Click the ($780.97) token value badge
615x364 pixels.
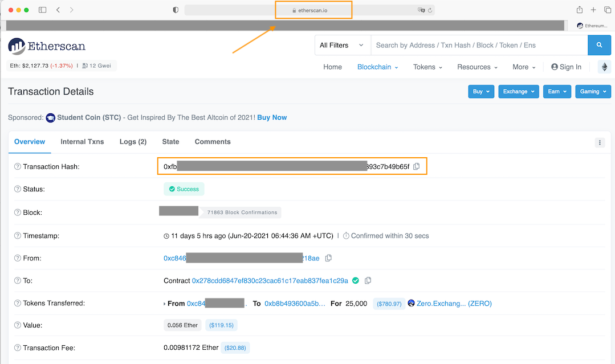click(389, 304)
